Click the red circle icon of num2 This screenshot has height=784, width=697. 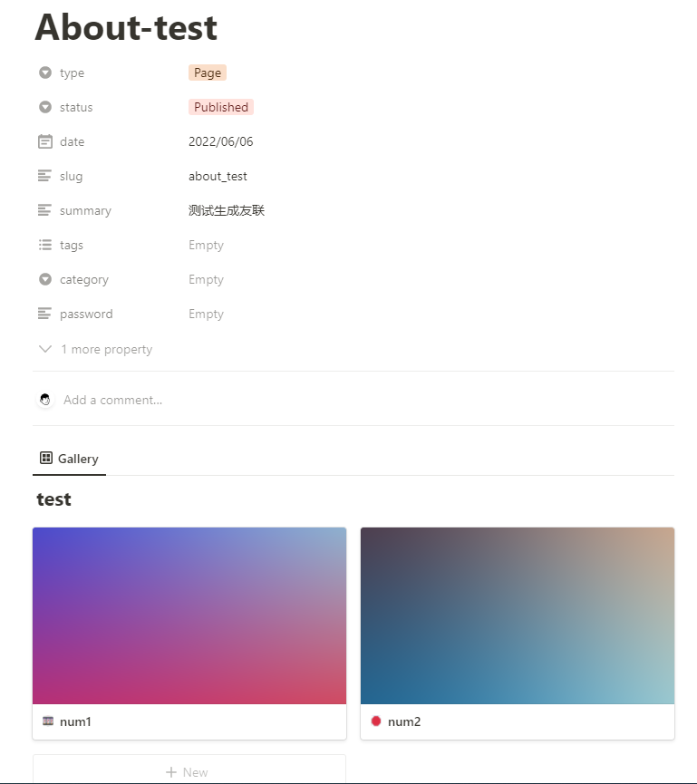[x=376, y=721]
